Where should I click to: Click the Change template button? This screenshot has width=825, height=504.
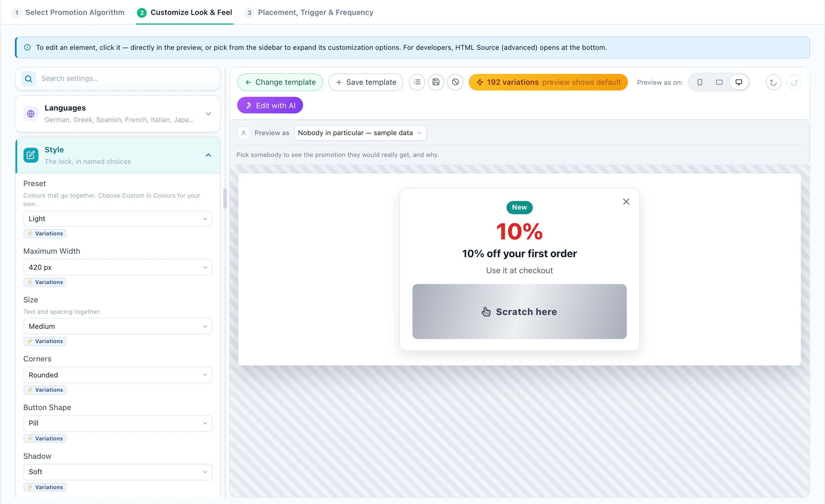tap(280, 82)
